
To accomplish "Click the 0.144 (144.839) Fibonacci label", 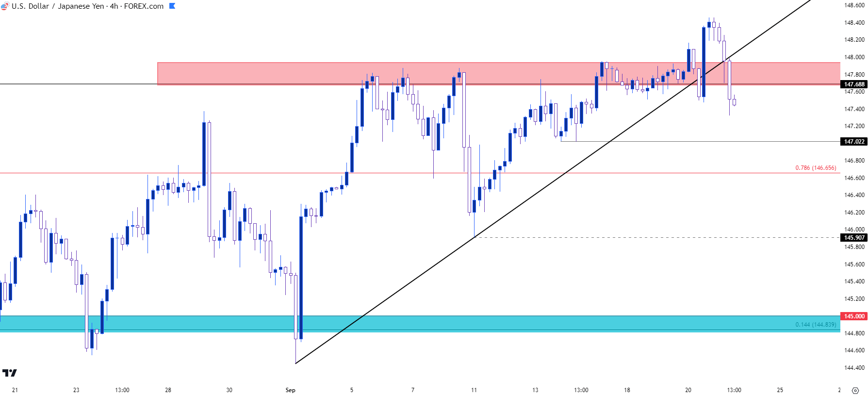I will coord(816,325).
